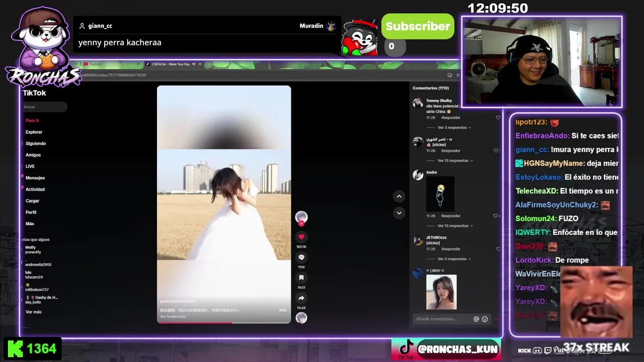Click the @RONCHAS_KUN TikTok banner
The image size is (644, 362).
click(446, 349)
